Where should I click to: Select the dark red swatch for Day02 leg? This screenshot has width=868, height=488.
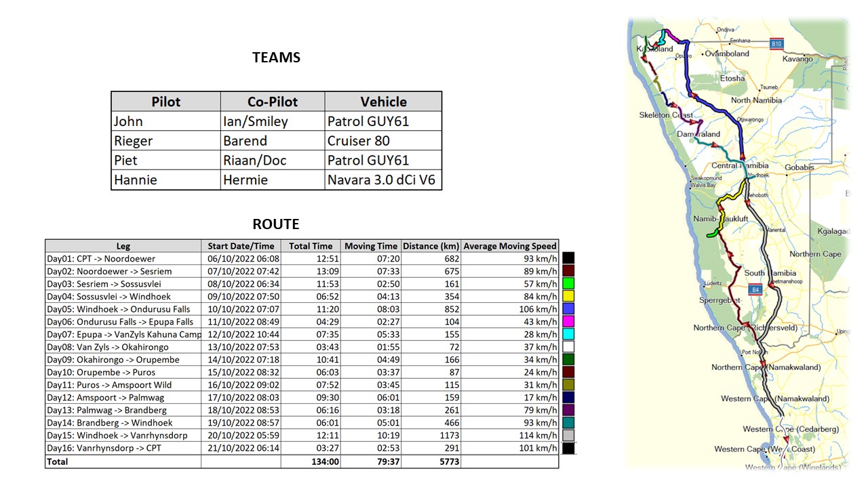click(568, 271)
